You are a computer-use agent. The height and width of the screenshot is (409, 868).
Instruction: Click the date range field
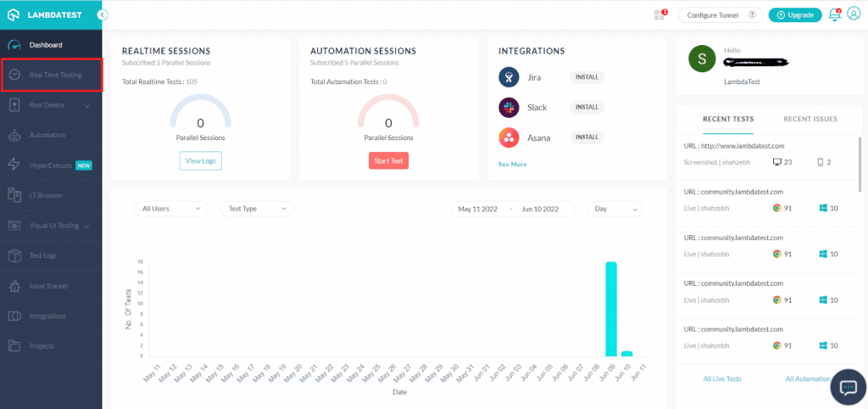click(513, 209)
